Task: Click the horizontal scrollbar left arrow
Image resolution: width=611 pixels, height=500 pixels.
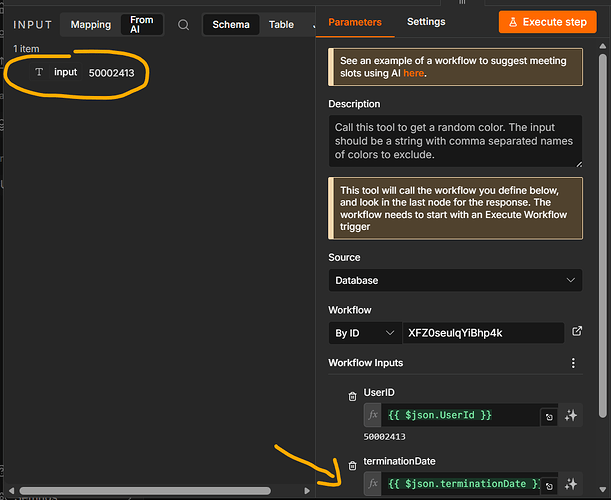Action: pos(11,491)
